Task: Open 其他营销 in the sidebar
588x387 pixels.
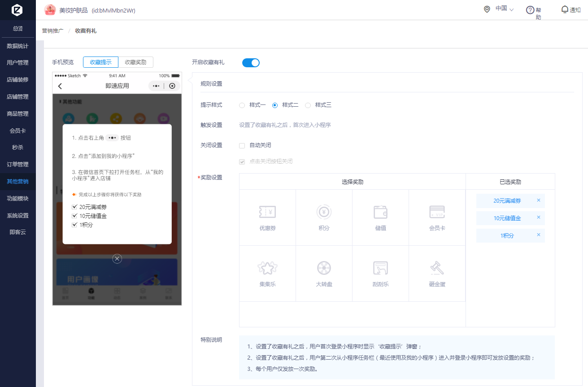Action: point(18,182)
